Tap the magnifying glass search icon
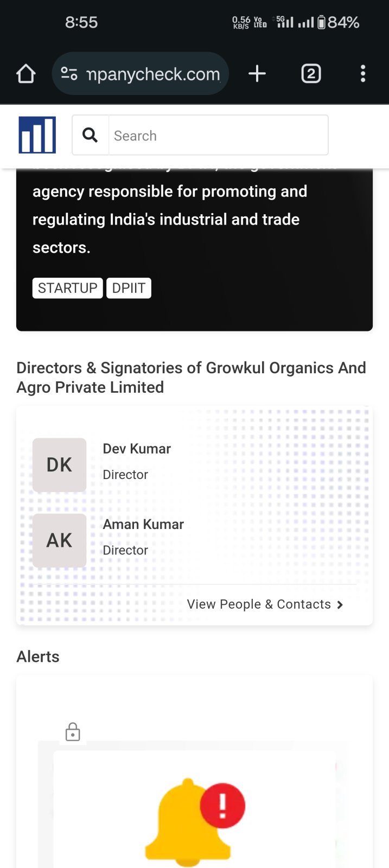This screenshot has width=389, height=868. click(x=90, y=135)
